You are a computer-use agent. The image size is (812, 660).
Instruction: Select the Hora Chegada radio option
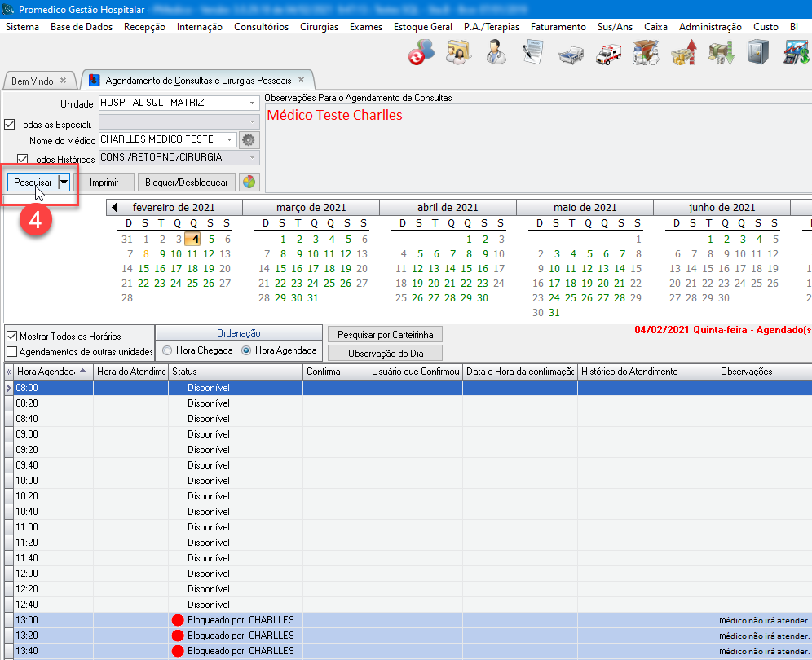[x=167, y=350]
